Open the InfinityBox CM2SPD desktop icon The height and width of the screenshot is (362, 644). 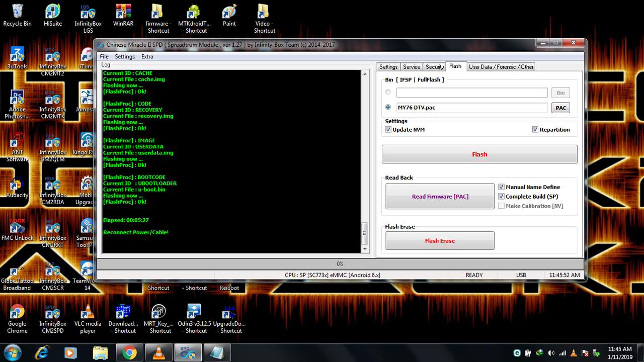pyautogui.click(x=52, y=319)
